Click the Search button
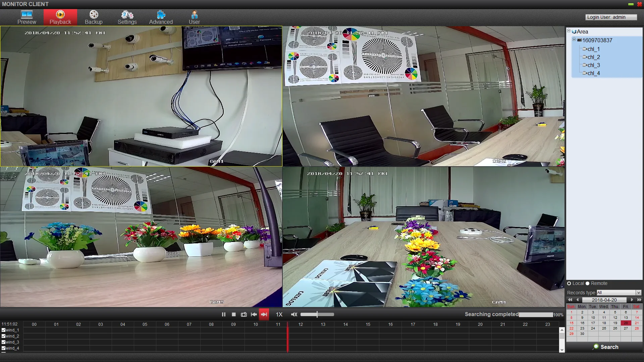Viewport: 644px width, 362px height. pyautogui.click(x=605, y=347)
